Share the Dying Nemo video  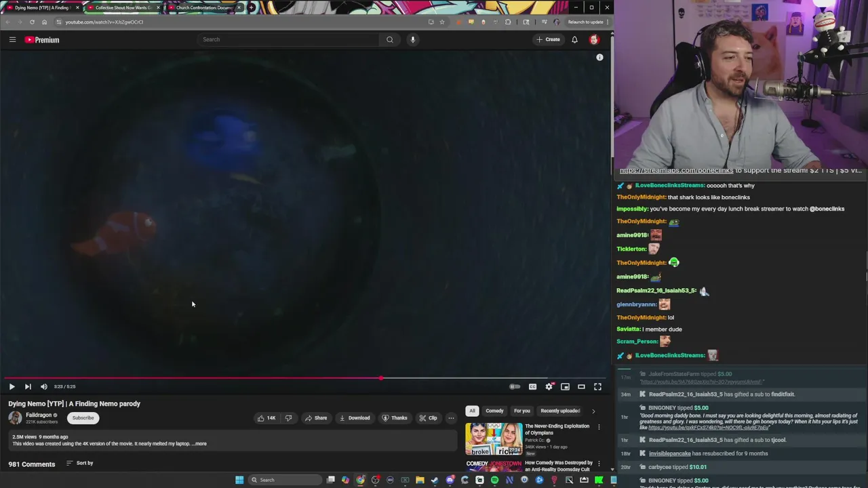316,418
